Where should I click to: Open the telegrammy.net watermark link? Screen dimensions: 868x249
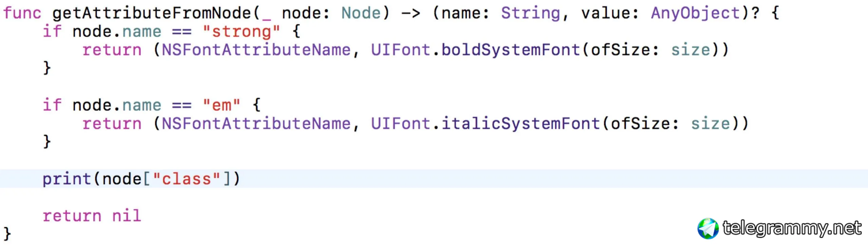tap(792, 228)
